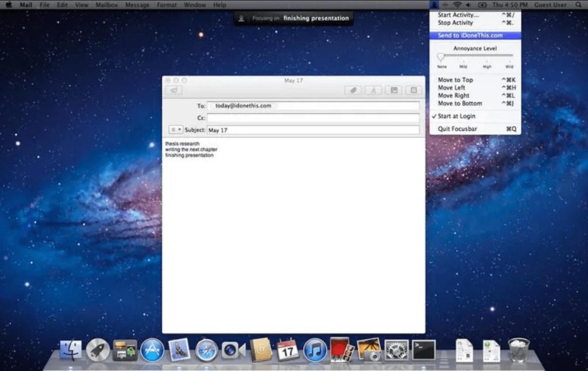Open the fonts format toolbar button
The image size is (588, 371).
coord(373,90)
